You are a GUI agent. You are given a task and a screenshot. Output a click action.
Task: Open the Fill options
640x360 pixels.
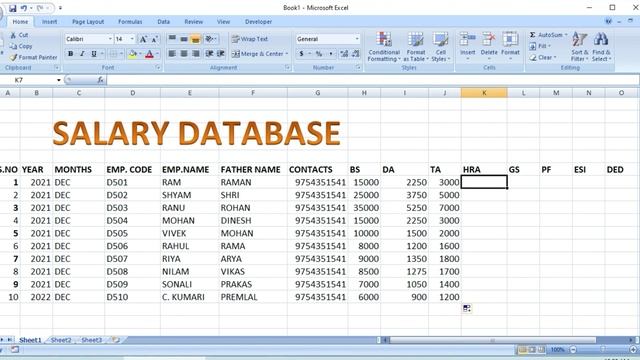click(x=540, y=46)
